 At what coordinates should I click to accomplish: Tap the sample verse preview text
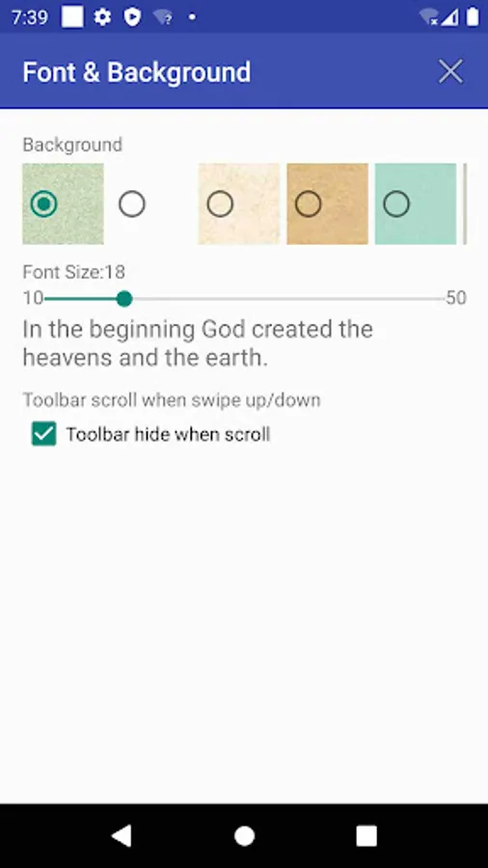198,343
